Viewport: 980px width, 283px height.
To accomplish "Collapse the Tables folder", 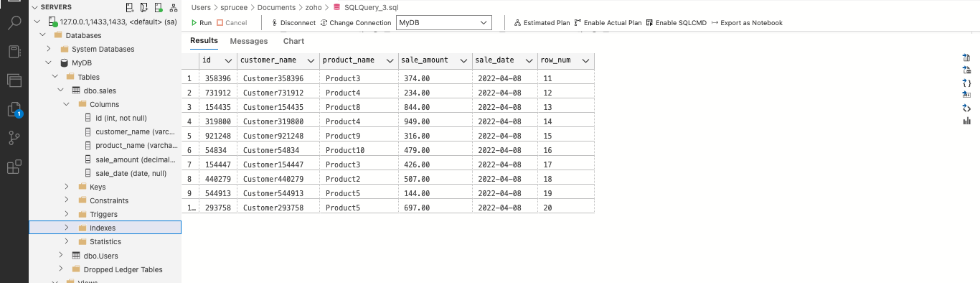I will coord(55,77).
